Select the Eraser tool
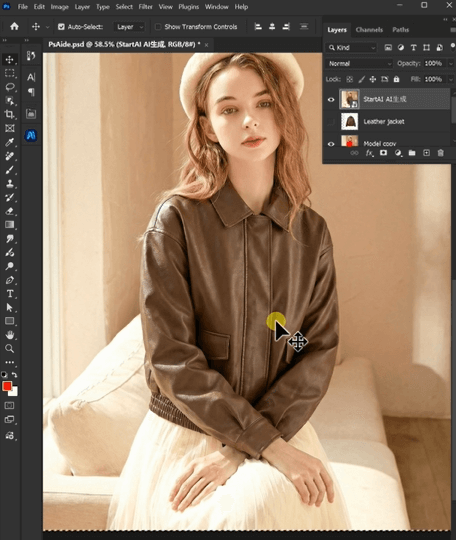456x540 pixels. [9, 211]
